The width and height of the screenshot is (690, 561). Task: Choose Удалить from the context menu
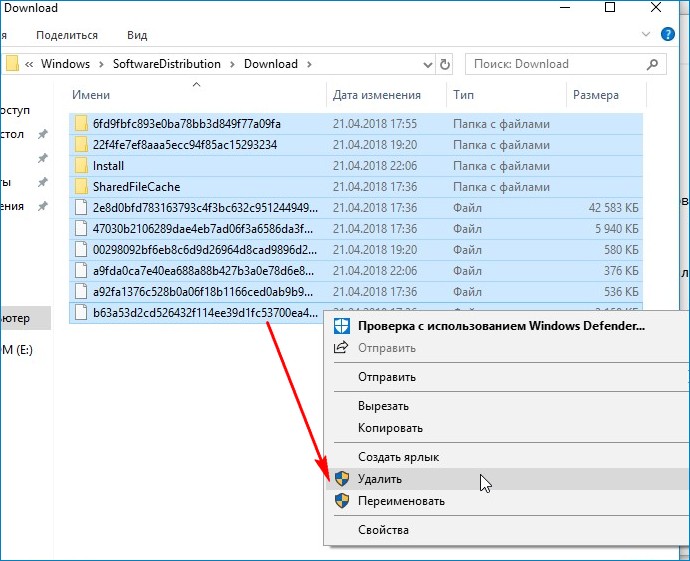[380, 479]
